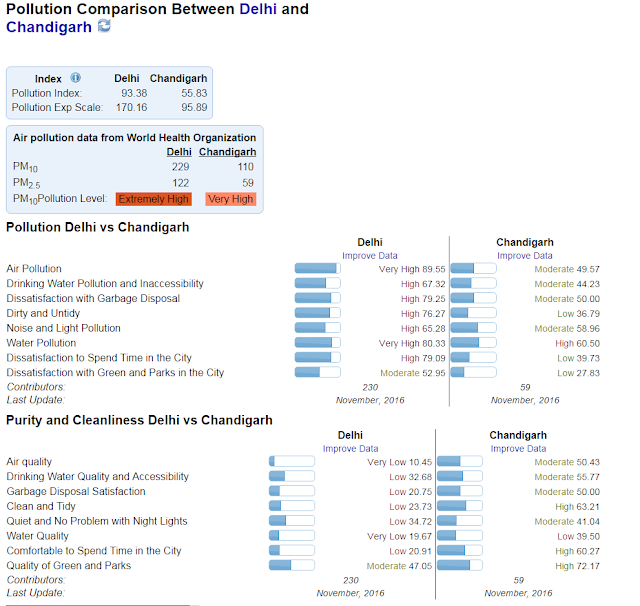Click Garbage Disposal Satisfaction label

click(76, 491)
